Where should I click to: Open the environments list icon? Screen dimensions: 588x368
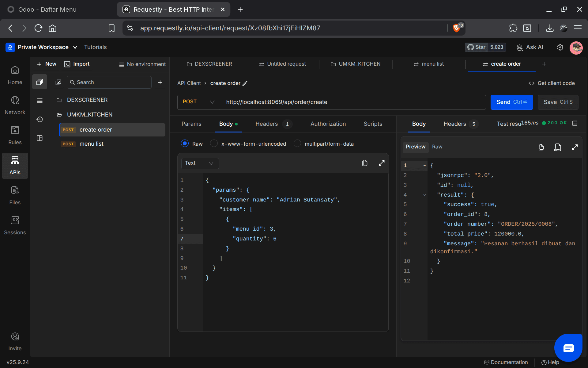pyautogui.click(x=40, y=101)
